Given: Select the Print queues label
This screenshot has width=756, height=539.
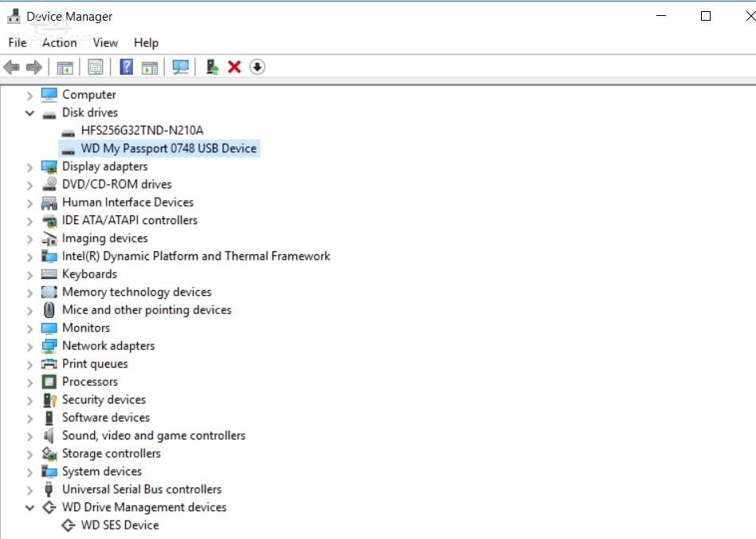Looking at the screenshot, I should click(x=95, y=364).
